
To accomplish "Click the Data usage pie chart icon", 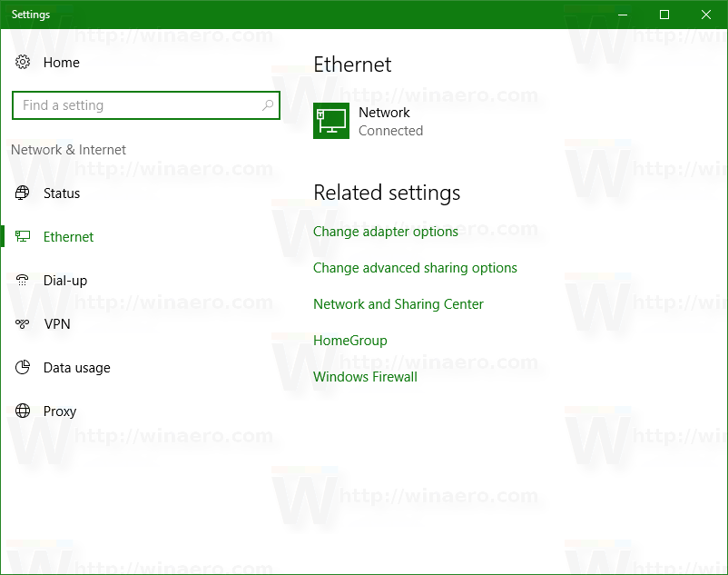I will coord(23,367).
